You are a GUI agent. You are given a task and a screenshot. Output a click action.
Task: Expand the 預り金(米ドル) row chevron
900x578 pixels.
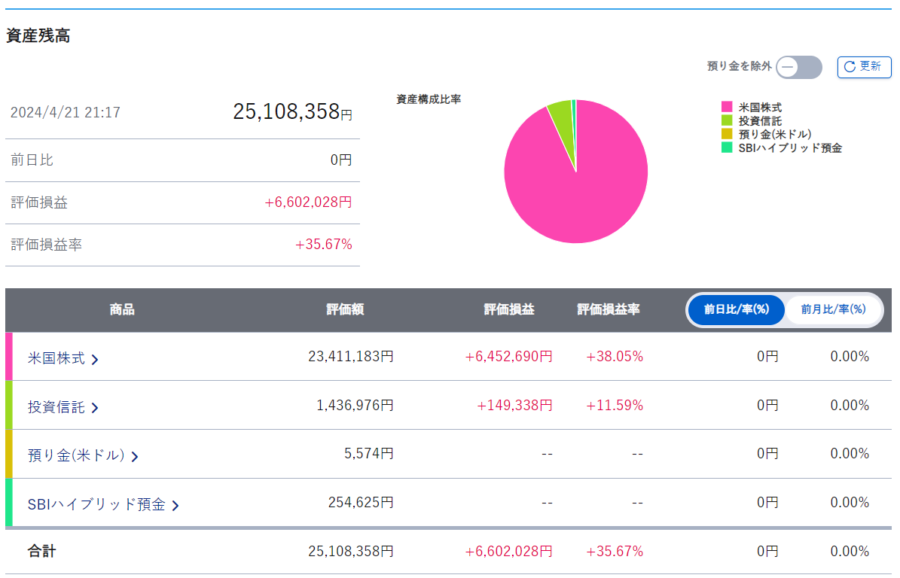[x=135, y=456]
